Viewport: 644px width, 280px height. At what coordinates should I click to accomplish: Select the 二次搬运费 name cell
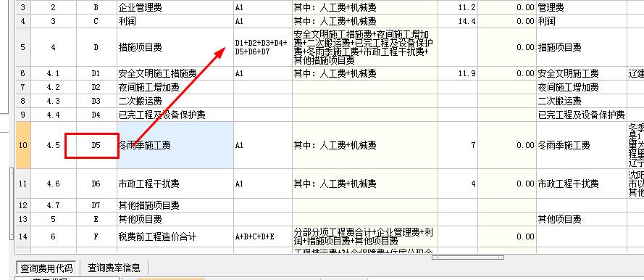[175, 101]
